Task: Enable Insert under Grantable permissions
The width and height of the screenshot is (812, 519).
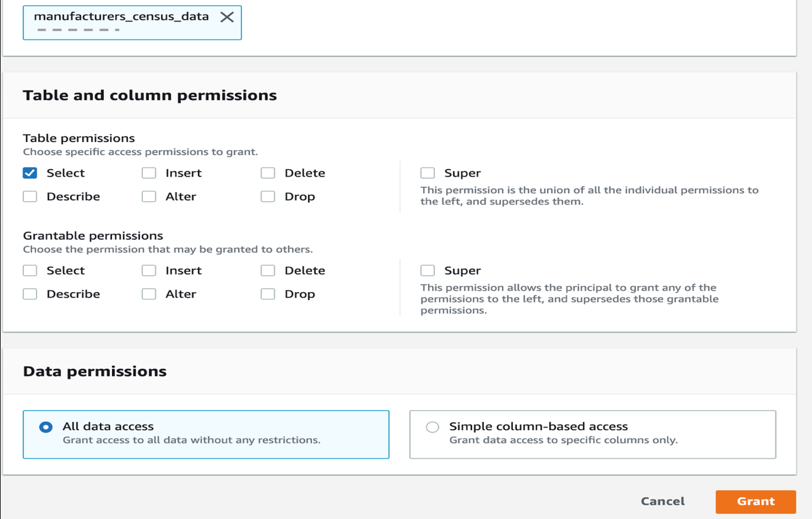Action: pos(149,270)
